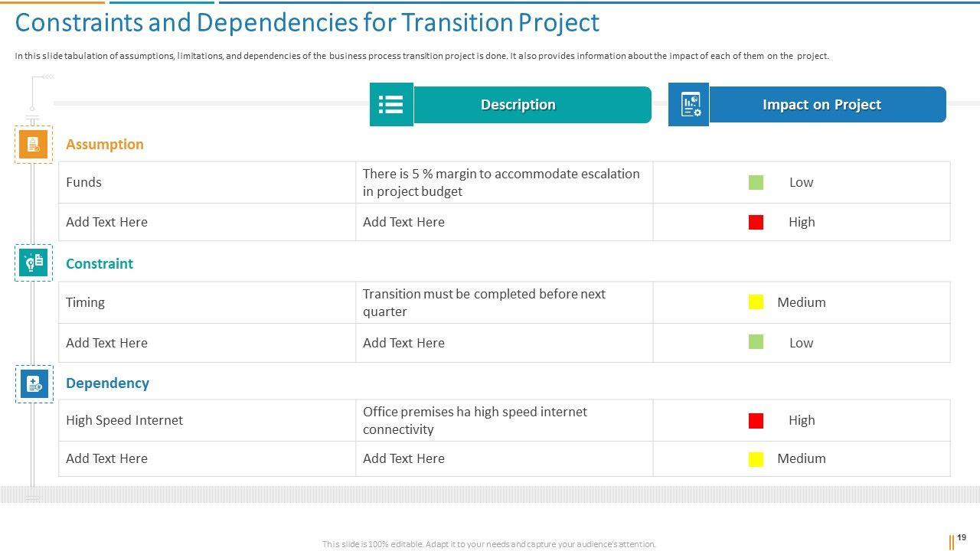Select the teal Constraint lightbulb icon

tap(33, 262)
